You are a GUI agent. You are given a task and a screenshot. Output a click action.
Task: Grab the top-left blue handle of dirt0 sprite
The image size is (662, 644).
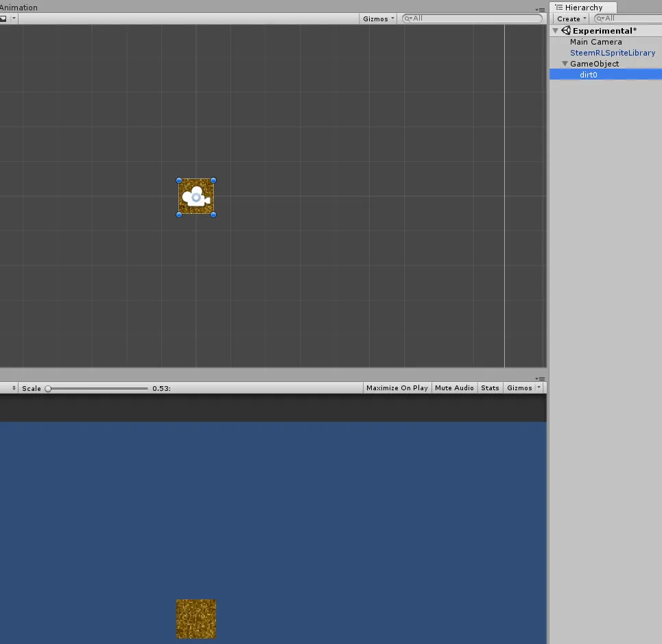coord(179,180)
